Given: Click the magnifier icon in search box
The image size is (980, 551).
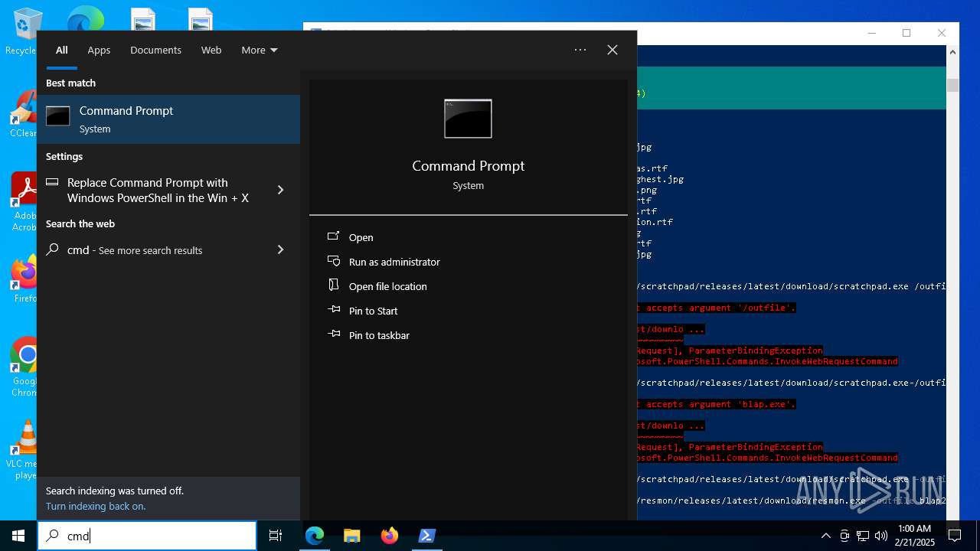Looking at the screenshot, I should click(52, 536).
